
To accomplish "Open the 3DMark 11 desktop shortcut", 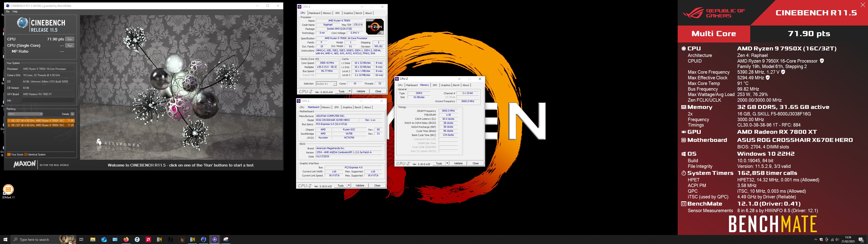I will [8, 191].
